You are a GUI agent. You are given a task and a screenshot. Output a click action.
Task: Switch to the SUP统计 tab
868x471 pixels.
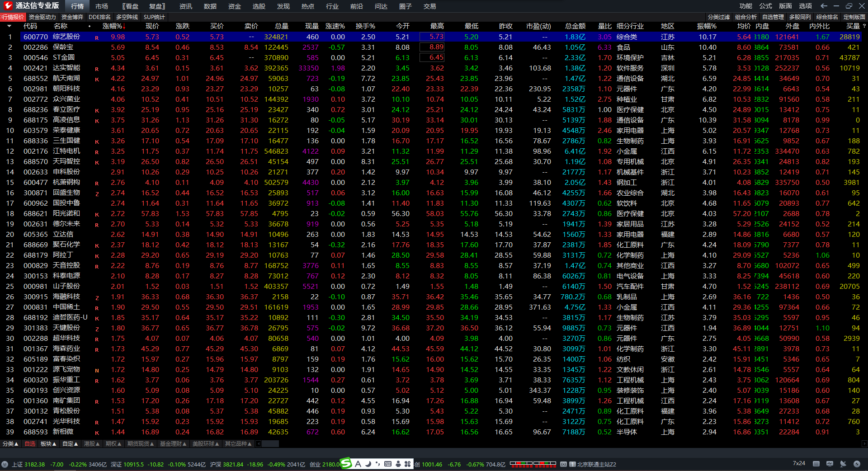point(155,17)
